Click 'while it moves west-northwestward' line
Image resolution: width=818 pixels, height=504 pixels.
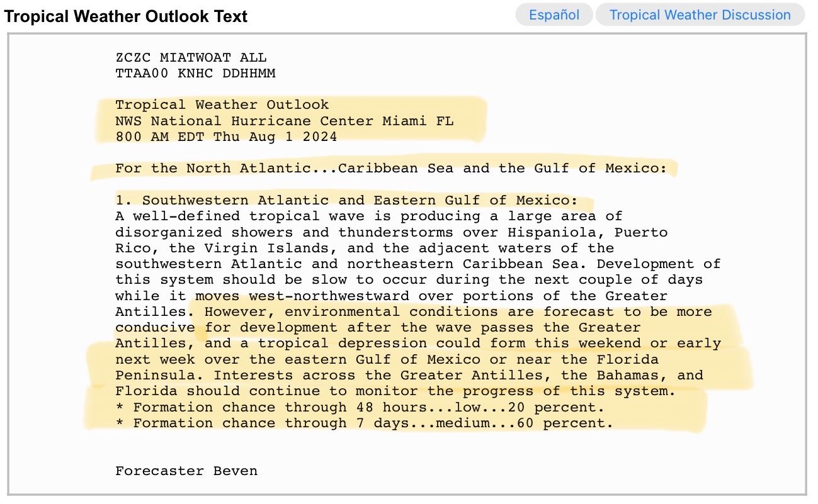[x=391, y=296]
